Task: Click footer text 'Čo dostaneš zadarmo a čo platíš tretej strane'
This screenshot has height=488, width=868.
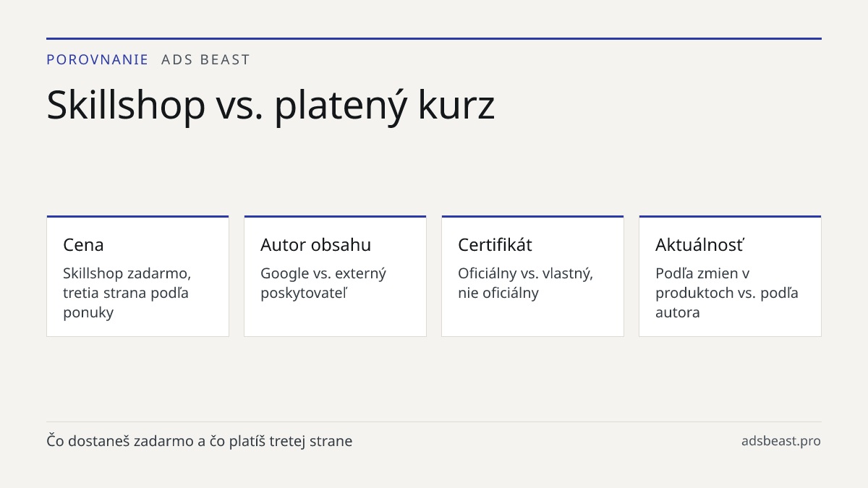Action: [x=200, y=441]
